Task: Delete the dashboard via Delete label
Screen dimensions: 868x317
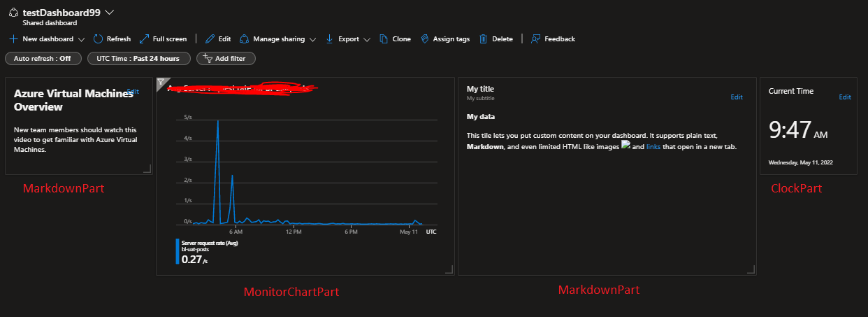Action: (502, 39)
